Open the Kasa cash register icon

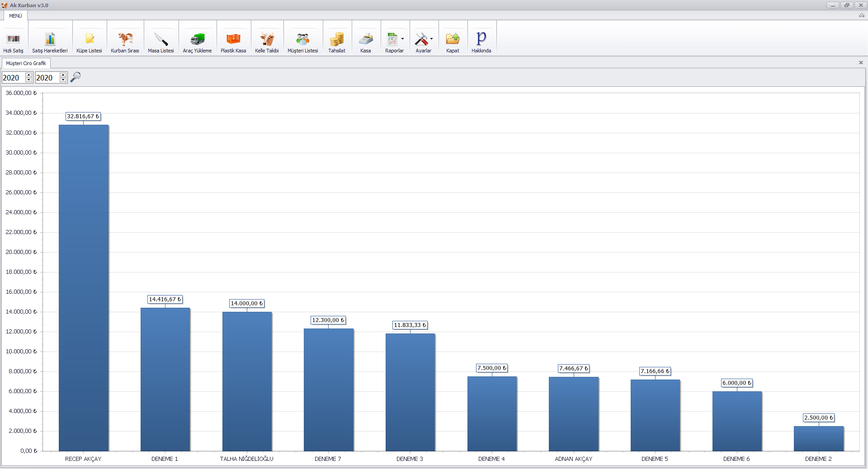(366, 39)
